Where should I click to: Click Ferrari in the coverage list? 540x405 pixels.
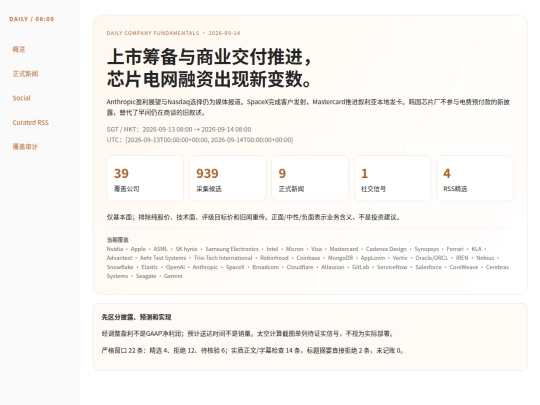coord(455,249)
